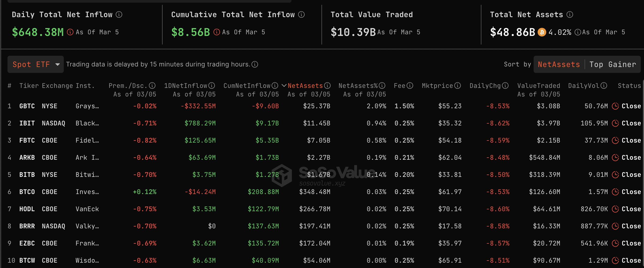Select HODL ticker
The height and width of the screenshot is (268, 644).
[27, 209]
